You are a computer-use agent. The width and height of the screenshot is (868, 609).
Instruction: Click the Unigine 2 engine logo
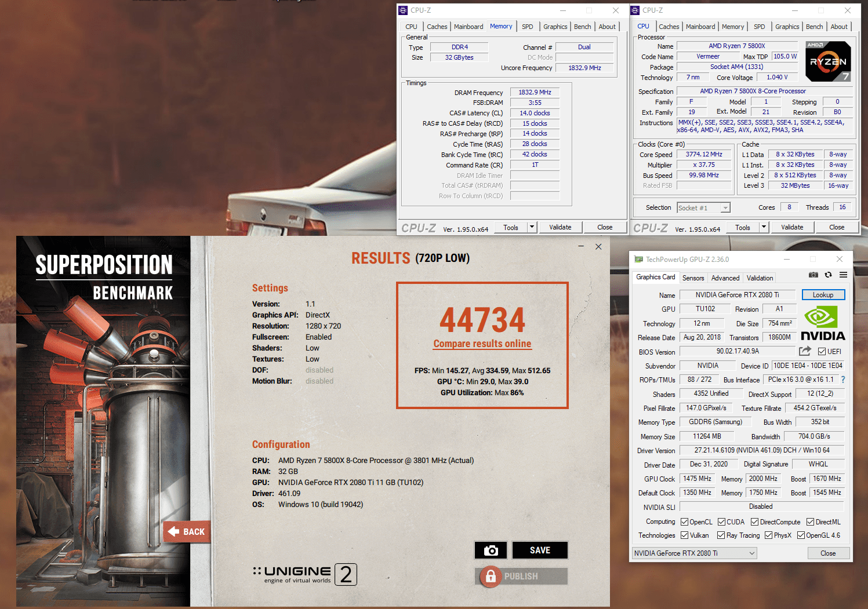click(305, 574)
